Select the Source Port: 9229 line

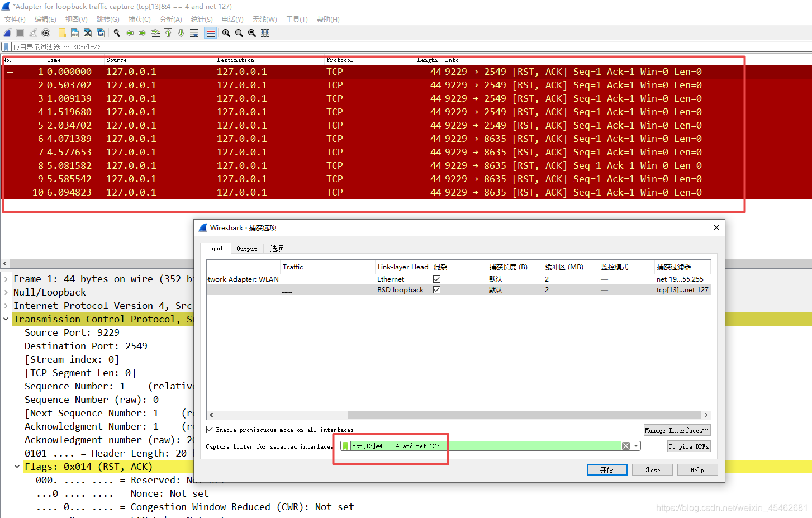click(x=72, y=332)
